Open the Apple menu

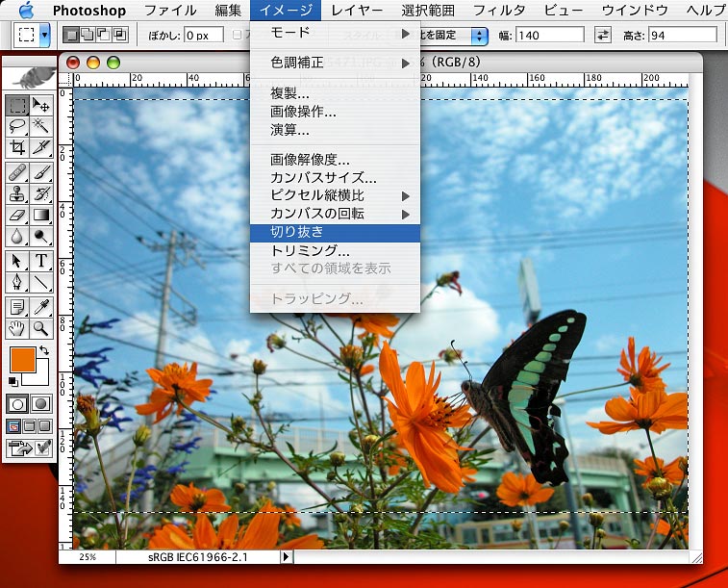pyautogui.click(x=27, y=11)
